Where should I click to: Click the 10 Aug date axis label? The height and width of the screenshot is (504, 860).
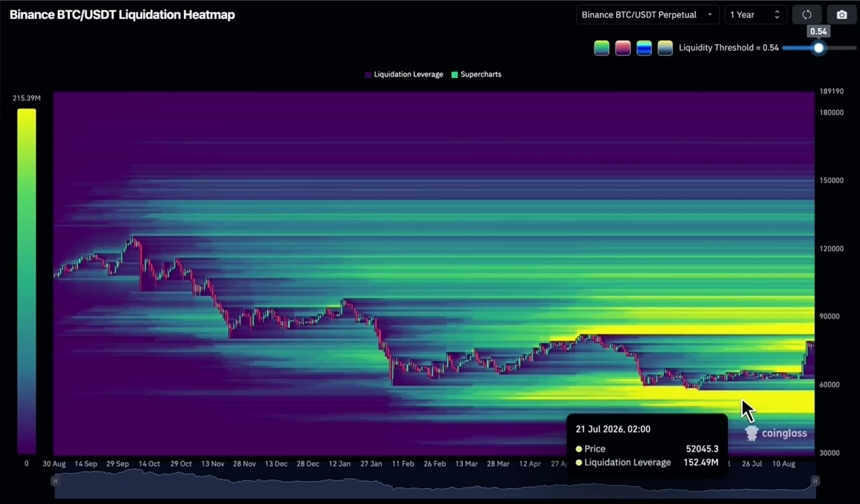point(783,464)
